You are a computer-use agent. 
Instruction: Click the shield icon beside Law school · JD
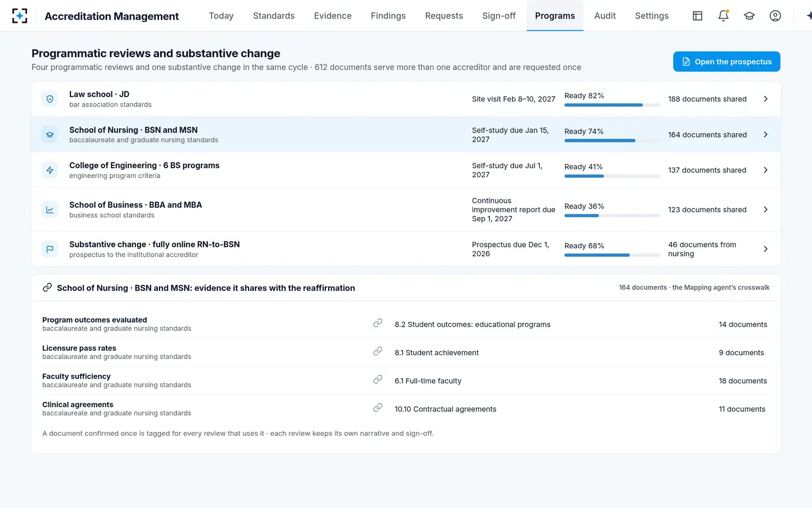point(50,99)
